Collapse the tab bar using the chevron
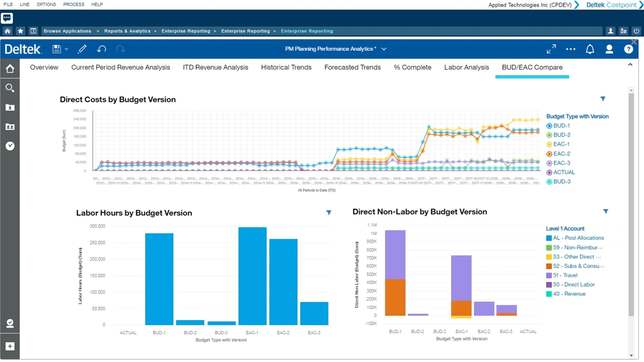This screenshot has height=362, width=644. click(630, 65)
